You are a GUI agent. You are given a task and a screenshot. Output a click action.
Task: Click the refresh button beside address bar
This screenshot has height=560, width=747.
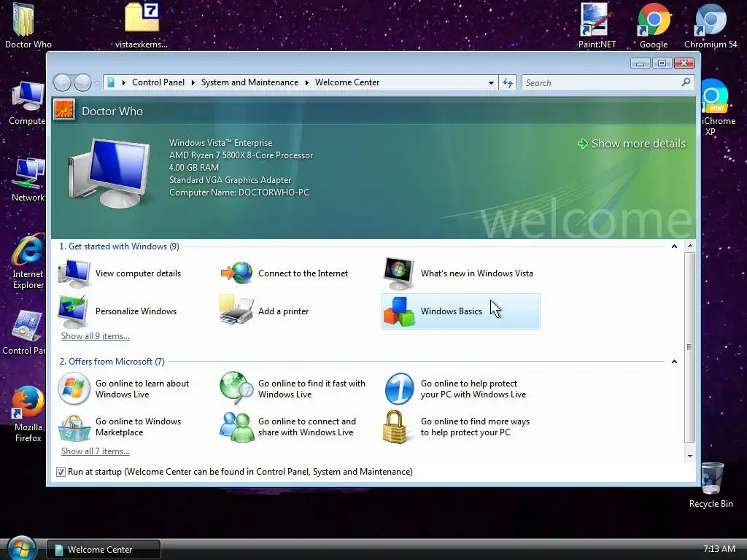pos(508,83)
